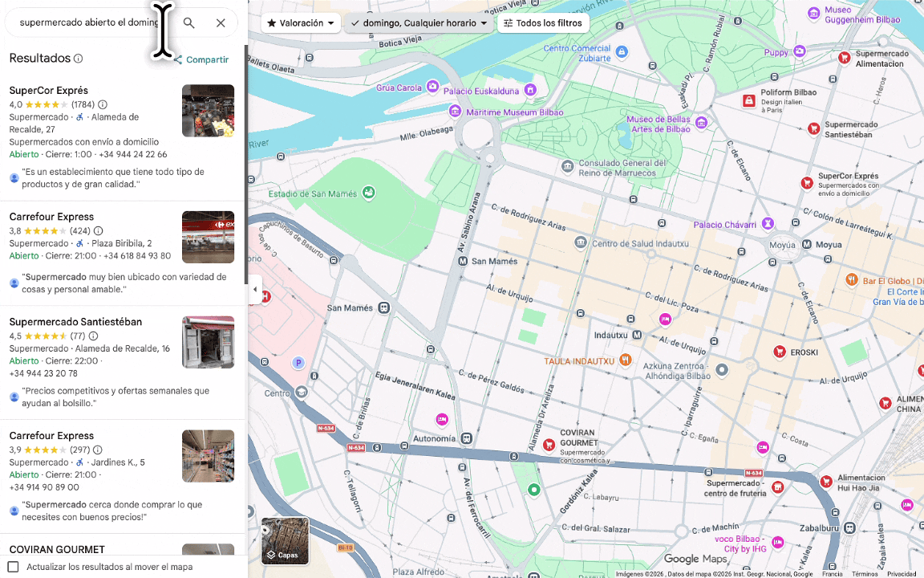Viewport: 924px width, 578px height.
Task: Click San Mamés train station icon
Action: point(384,307)
